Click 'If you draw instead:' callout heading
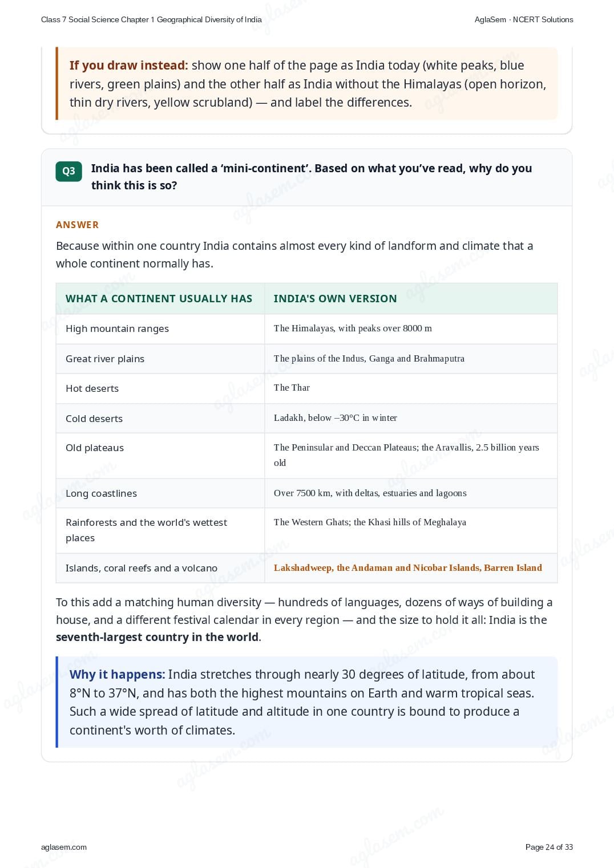Image resolution: width=614 pixels, height=868 pixels. tap(128, 66)
